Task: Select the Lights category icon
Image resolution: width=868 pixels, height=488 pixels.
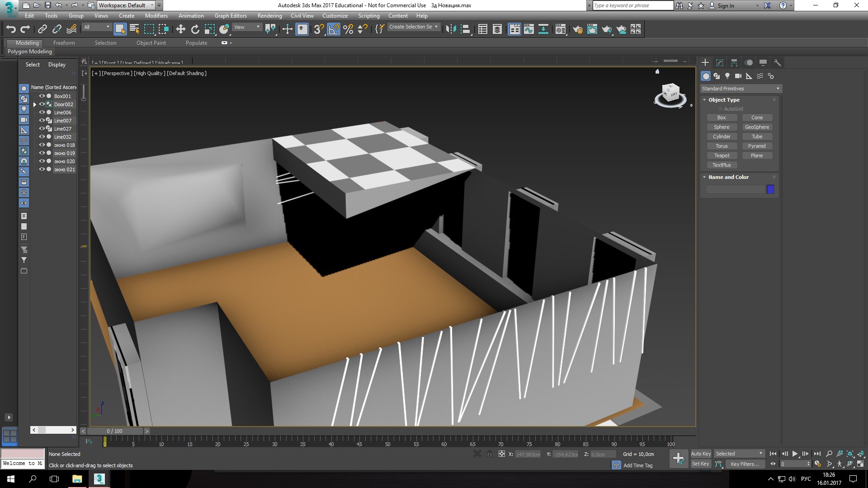Action: point(727,76)
